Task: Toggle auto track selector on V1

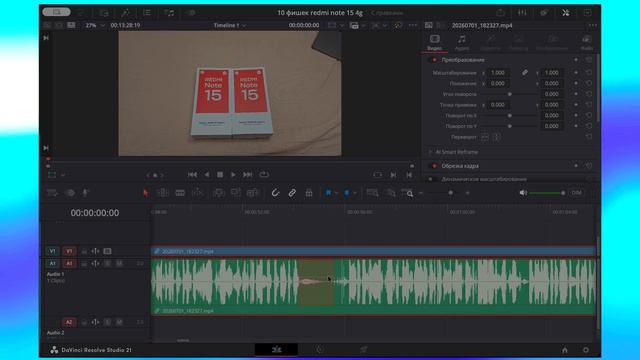Action: click(95, 251)
